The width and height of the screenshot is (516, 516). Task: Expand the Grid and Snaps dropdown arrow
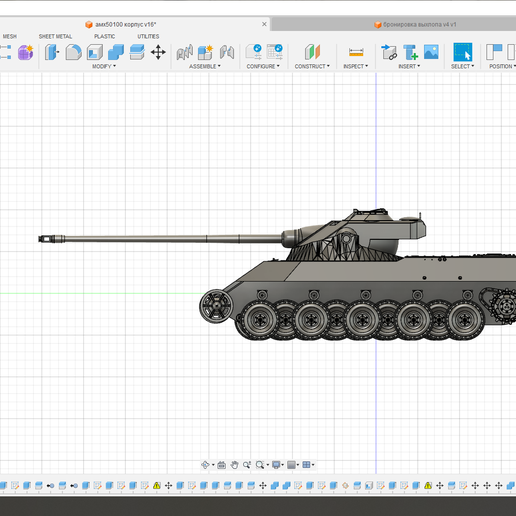click(x=298, y=465)
